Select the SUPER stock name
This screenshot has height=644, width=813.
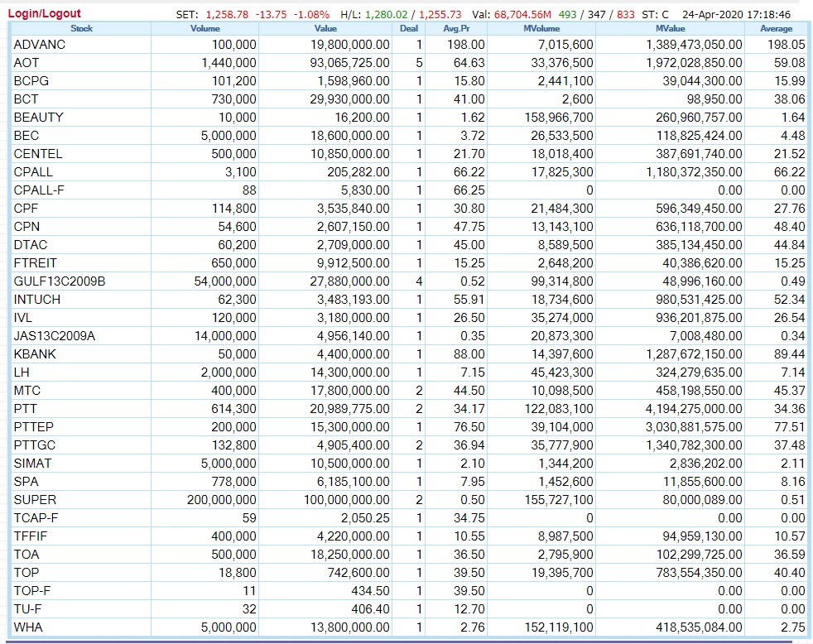[36, 499]
